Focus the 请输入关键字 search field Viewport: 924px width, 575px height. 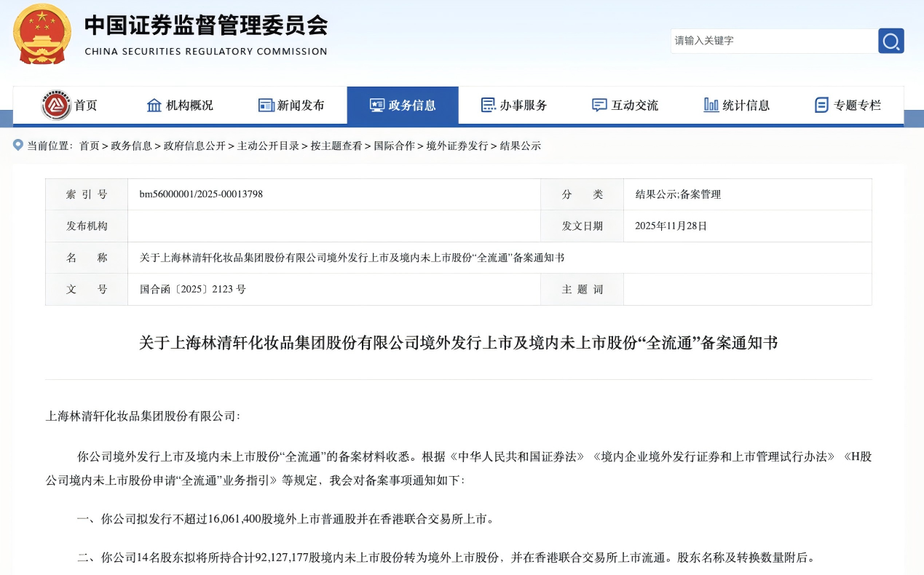point(773,41)
